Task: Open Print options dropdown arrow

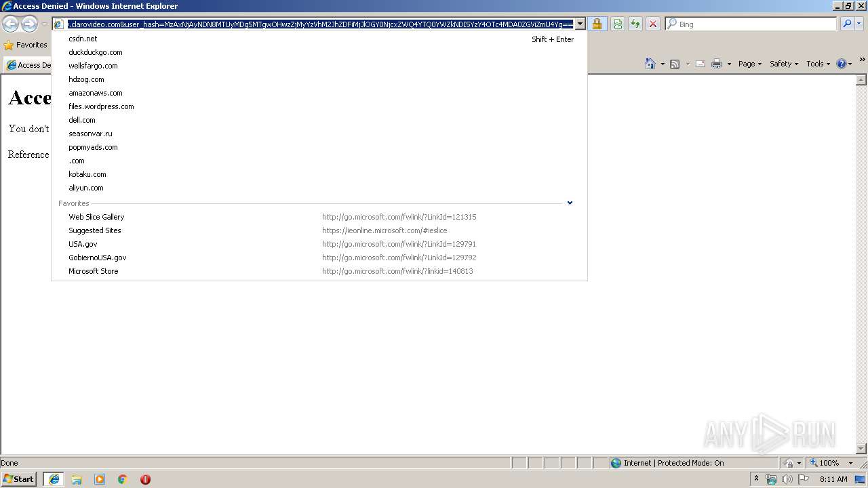Action: pyautogui.click(x=729, y=64)
